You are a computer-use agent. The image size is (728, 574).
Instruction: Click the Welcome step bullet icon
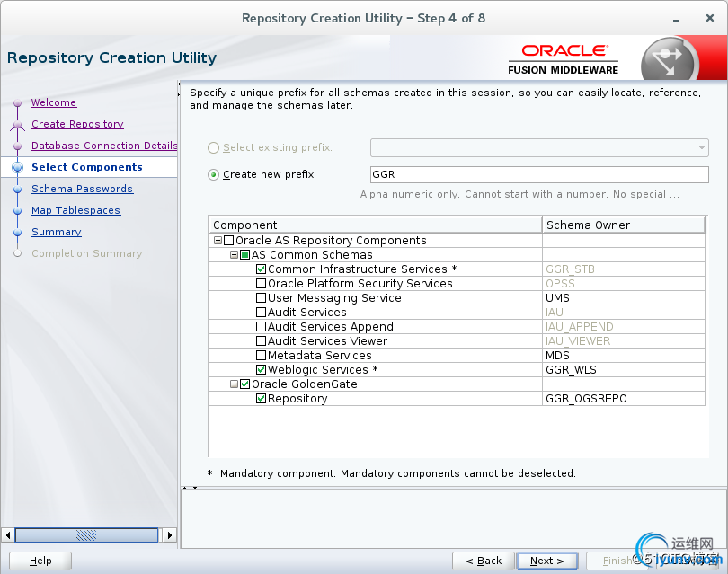pos(18,102)
